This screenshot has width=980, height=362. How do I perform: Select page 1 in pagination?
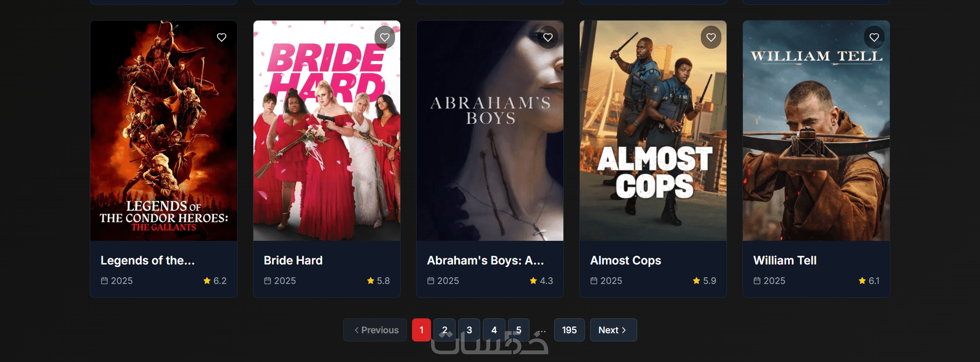pyautogui.click(x=421, y=330)
